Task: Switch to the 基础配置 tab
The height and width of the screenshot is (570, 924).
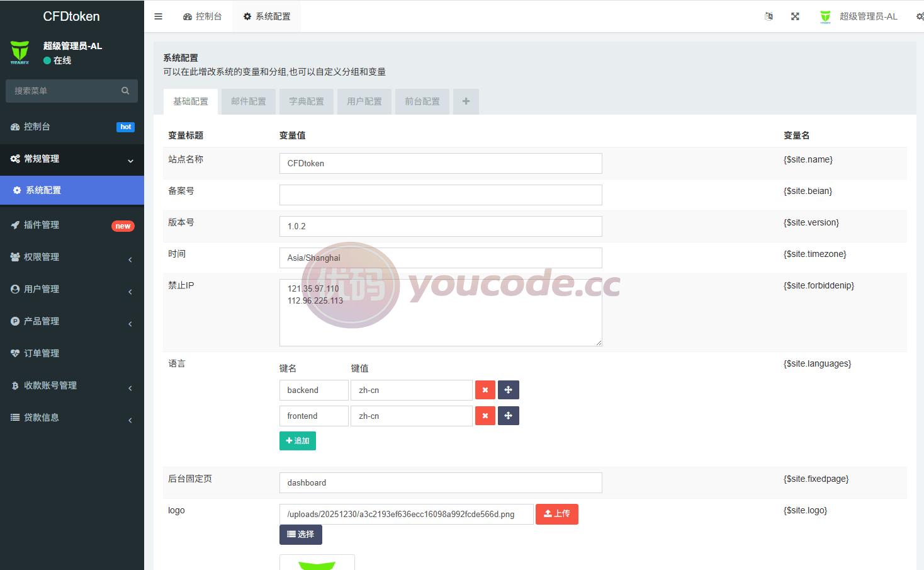Action: [x=191, y=101]
